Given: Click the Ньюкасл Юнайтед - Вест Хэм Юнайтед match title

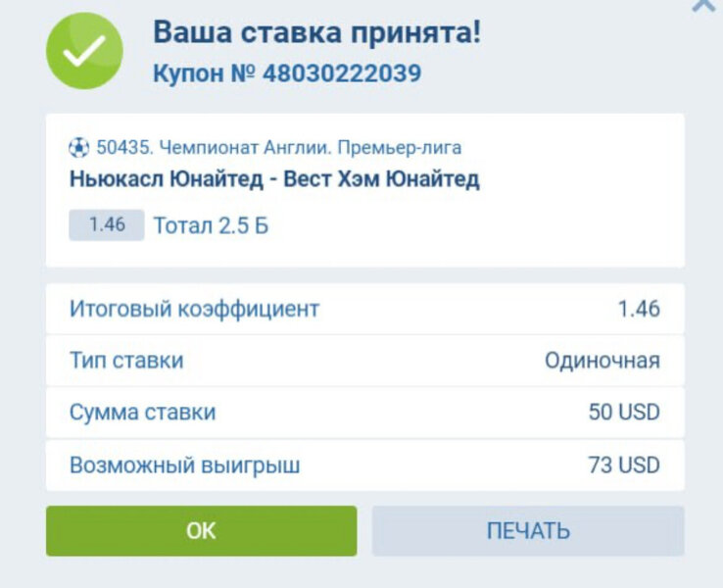Looking at the screenshot, I should 274,179.
